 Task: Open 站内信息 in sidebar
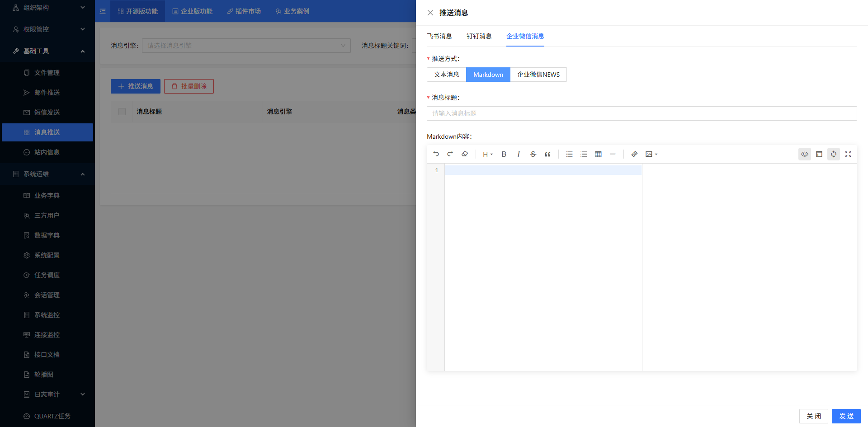[47, 152]
